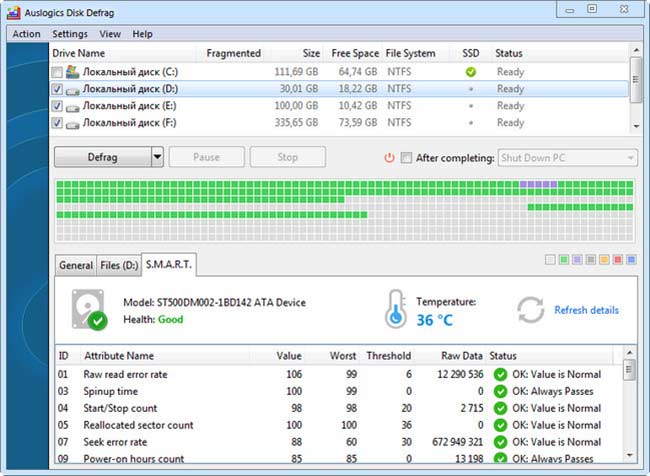This screenshot has height=476, width=650.
Task: Click the drive list scroll down arrow
Action: coord(636,126)
